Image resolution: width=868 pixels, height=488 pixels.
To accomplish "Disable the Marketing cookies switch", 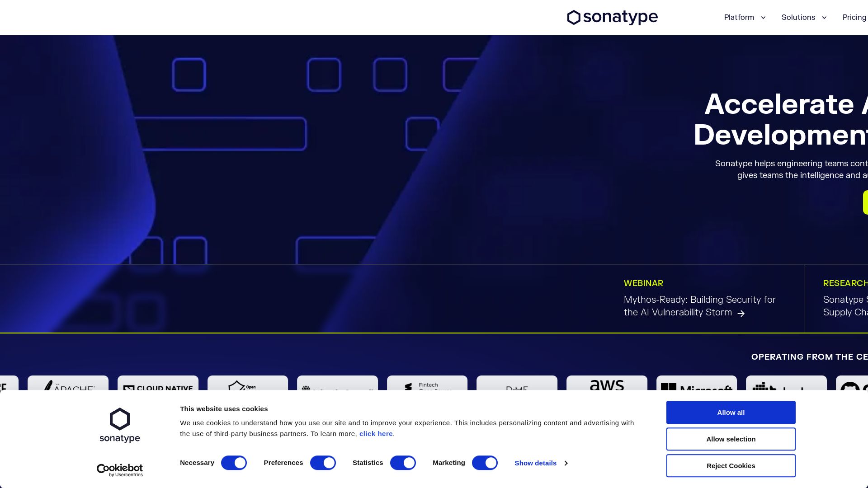I will click(485, 463).
